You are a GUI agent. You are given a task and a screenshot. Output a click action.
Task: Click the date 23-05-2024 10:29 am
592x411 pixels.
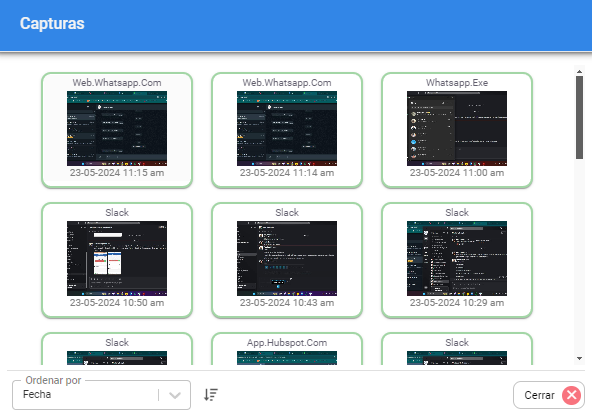[x=457, y=303]
